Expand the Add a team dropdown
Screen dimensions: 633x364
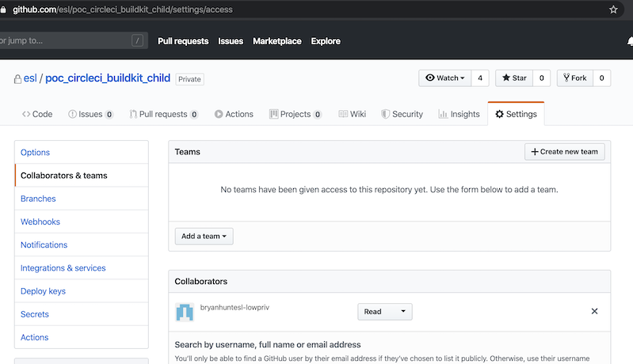(x=204, y=237)
